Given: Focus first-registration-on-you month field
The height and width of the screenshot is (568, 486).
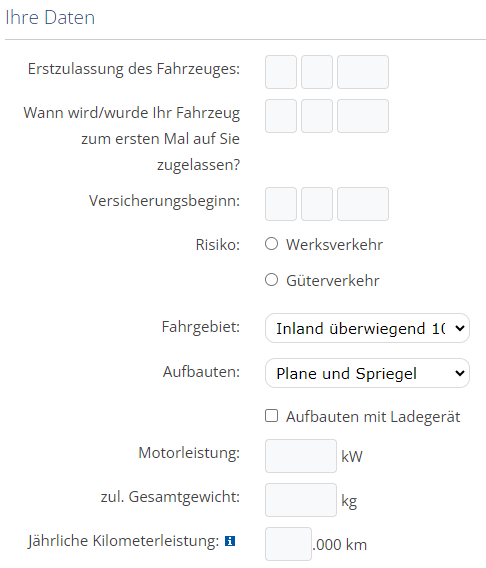Looking at the screenshot, I should click(x=317, y=116).
